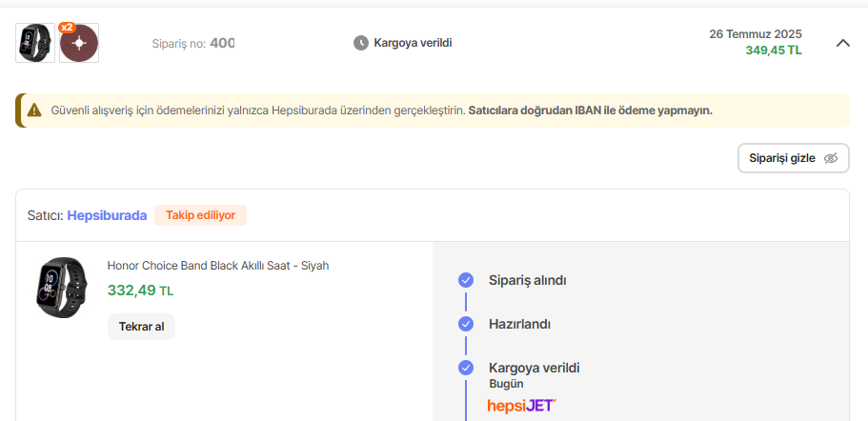Image resolution: width=868 pixels, height=421 pixels.
Task: Click the Siparişi gizle button
Action: tap(794, 158)
